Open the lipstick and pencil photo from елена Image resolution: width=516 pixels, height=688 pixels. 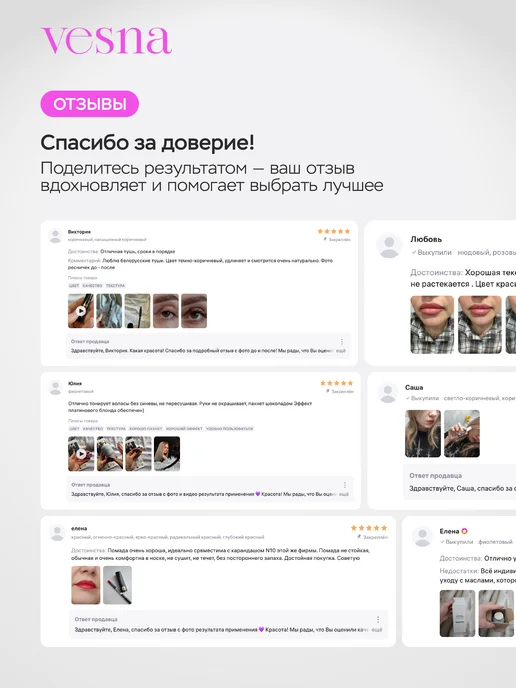pos(117,585)
